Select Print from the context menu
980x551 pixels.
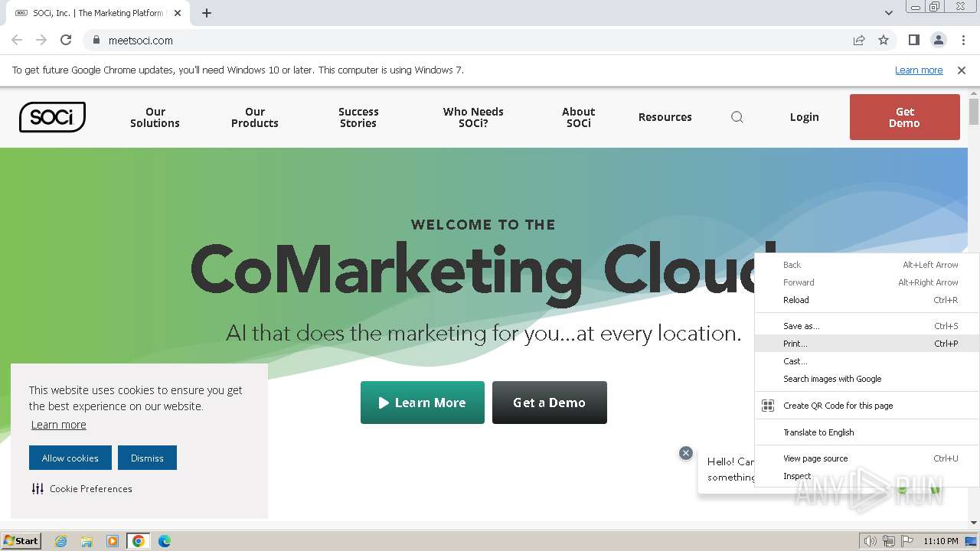point(795,344)
